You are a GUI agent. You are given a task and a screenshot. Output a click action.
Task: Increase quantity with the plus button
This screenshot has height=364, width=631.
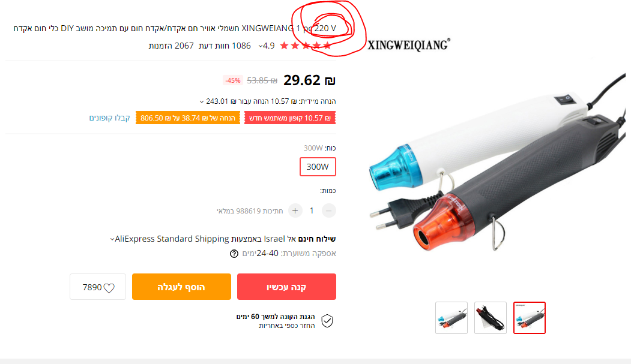295,210
